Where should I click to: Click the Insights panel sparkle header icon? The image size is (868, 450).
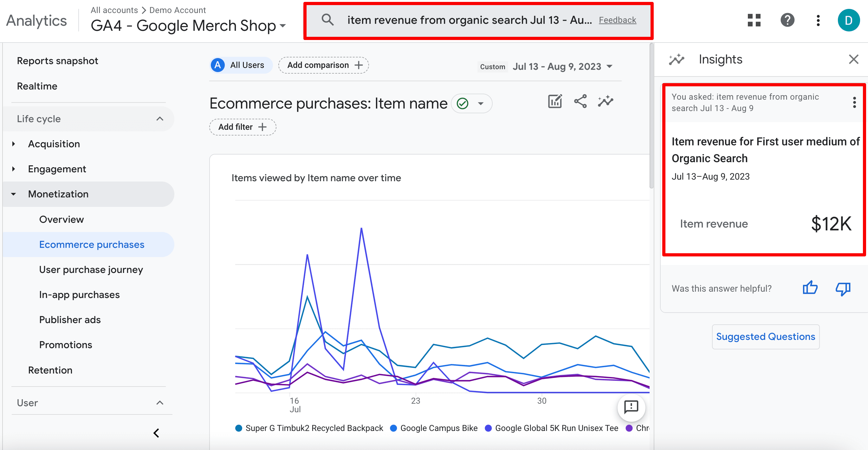(x=677, y=59)
